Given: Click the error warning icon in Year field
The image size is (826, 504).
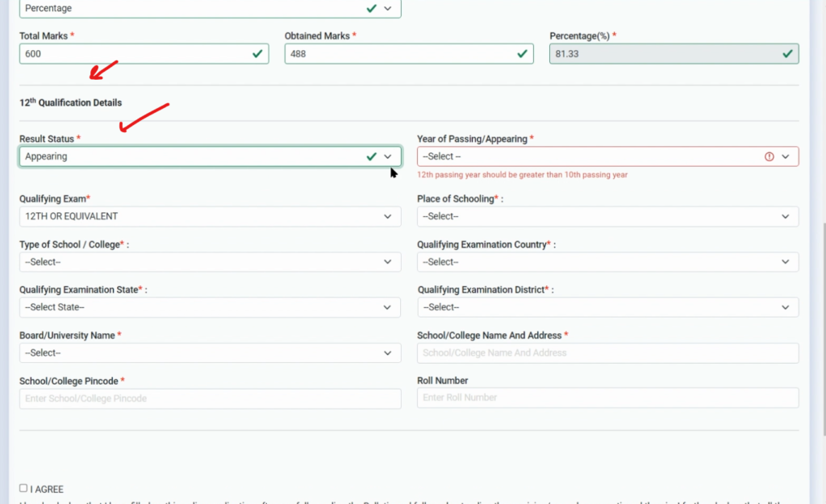Looking at the screenshot, I should coord(769,156).
